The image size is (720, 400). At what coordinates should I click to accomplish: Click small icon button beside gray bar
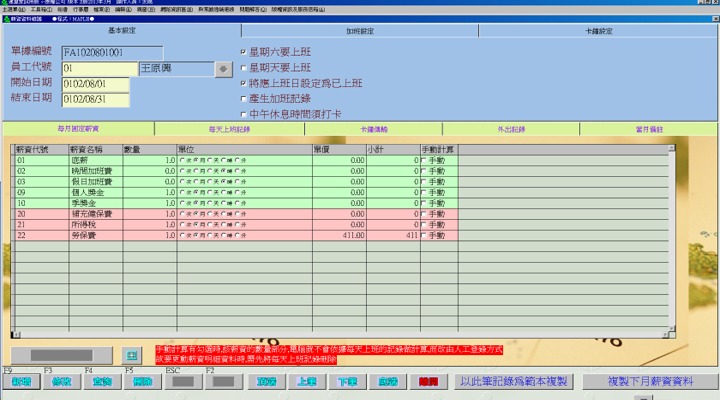click(131, 355)
